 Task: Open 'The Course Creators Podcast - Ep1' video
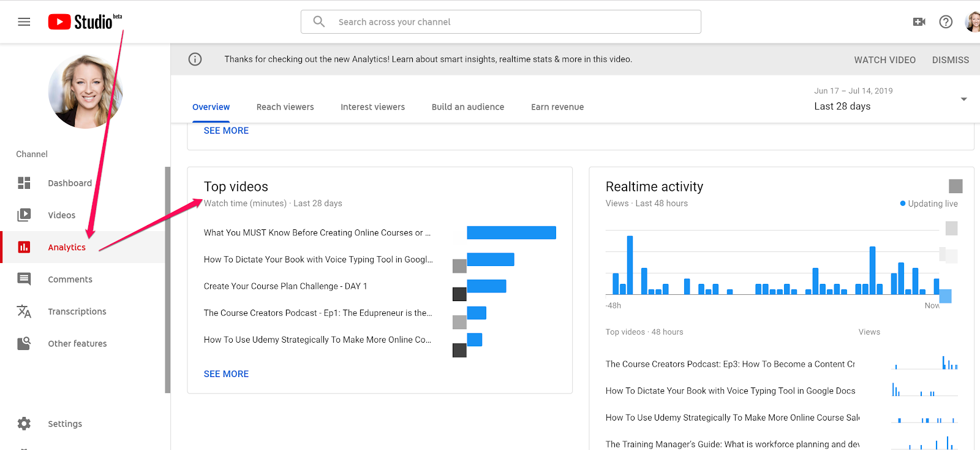click(318, 313)
